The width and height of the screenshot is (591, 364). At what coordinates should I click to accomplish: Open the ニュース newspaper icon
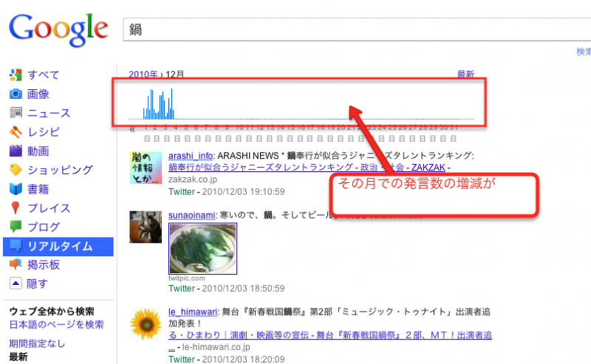click(x=16, y=113)
